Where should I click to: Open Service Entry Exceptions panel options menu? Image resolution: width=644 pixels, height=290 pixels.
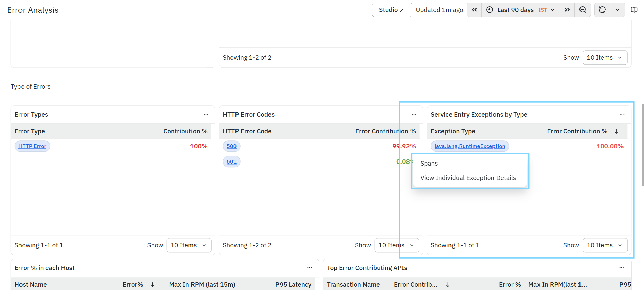(622, 114)
